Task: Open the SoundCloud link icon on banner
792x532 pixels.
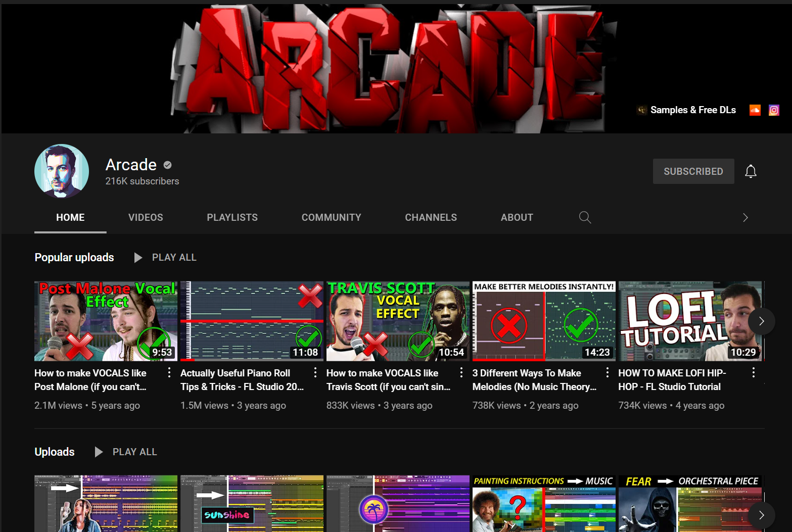Action: pos(755,110)
